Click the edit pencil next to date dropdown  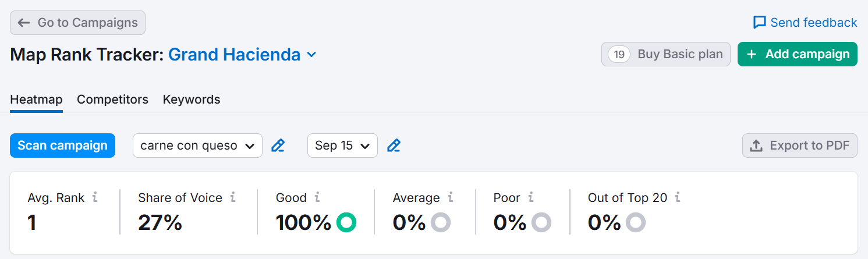point(394,146)
